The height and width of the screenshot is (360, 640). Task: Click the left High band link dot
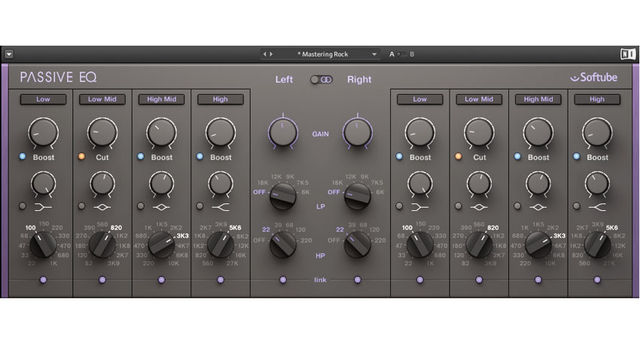[x=220, y=280]
